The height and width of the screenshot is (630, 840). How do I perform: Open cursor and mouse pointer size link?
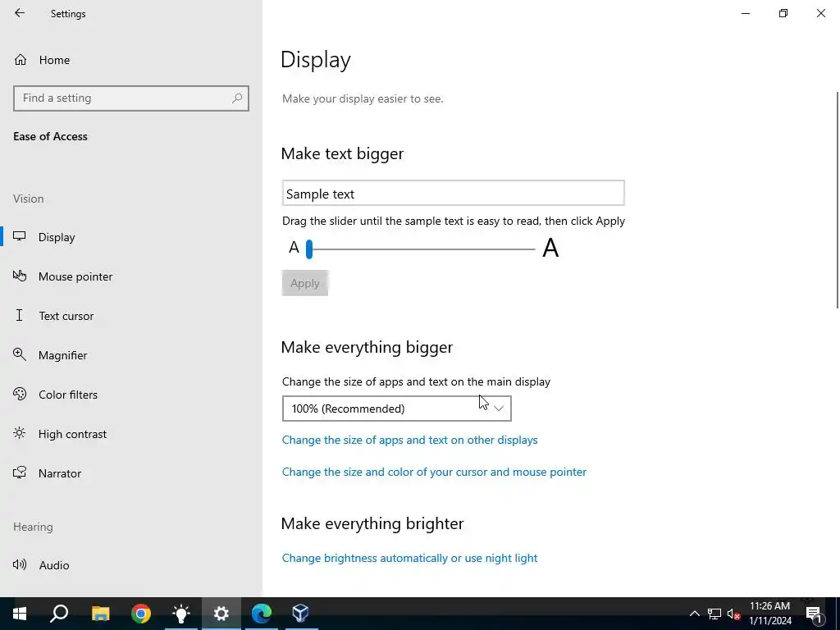click(434, 472)
